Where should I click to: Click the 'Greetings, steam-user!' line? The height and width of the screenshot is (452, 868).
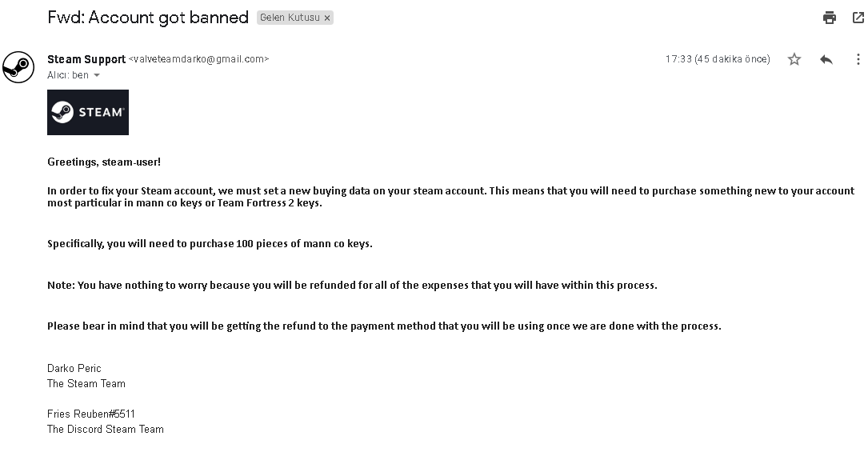click(x=104, y=162)
